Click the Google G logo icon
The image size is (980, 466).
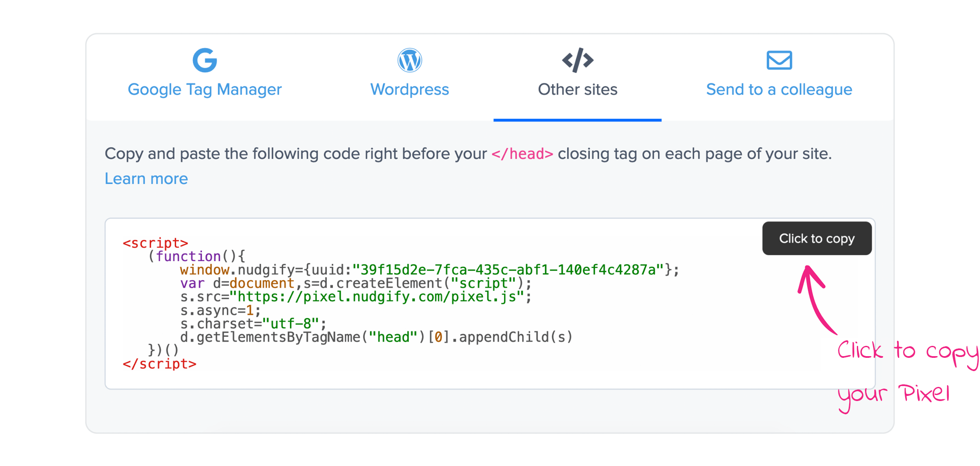click(x=205, y=60)
